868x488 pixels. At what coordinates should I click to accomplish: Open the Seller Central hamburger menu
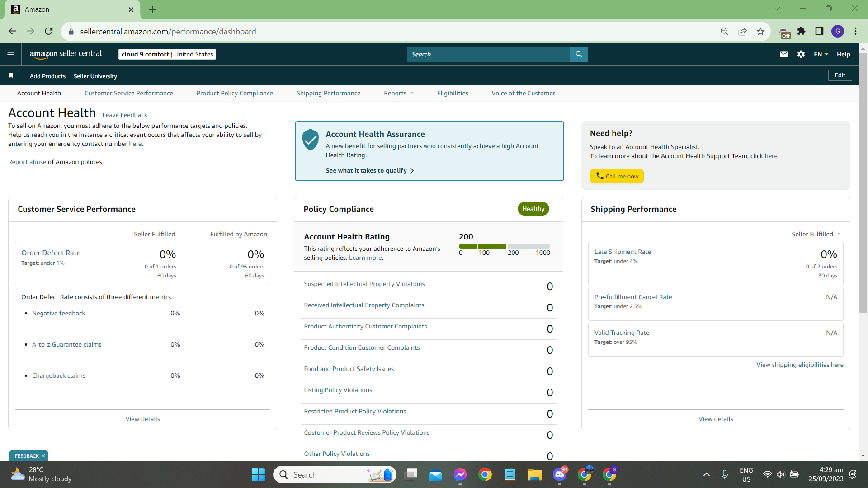(x=11, y=54)
